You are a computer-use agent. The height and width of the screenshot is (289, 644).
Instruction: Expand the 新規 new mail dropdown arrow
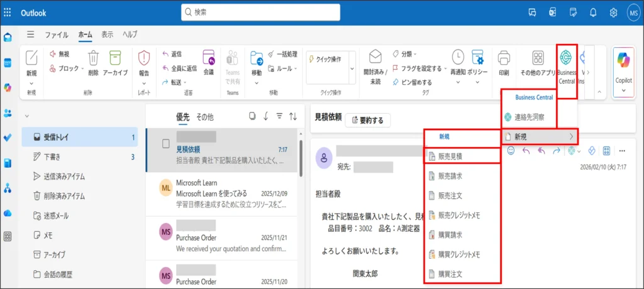click(31, 83)
